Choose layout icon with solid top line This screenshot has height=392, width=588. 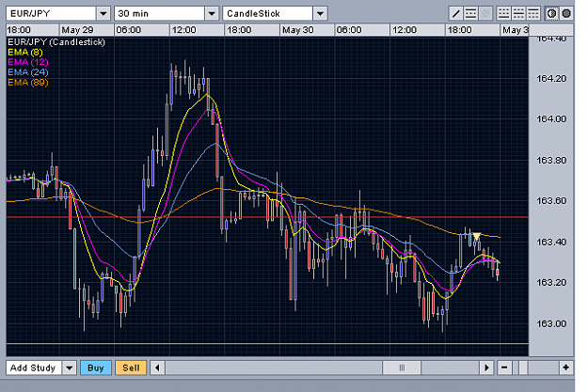click(x=533, y=14)
